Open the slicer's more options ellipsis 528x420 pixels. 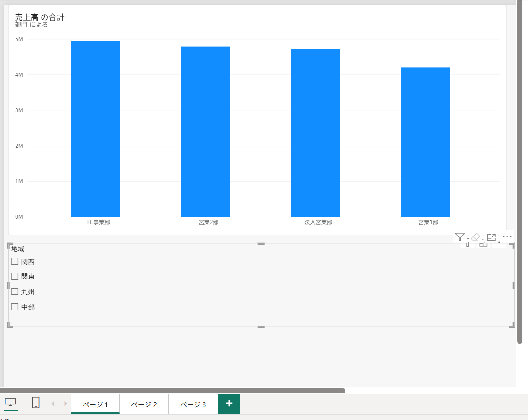click(507, 237)
